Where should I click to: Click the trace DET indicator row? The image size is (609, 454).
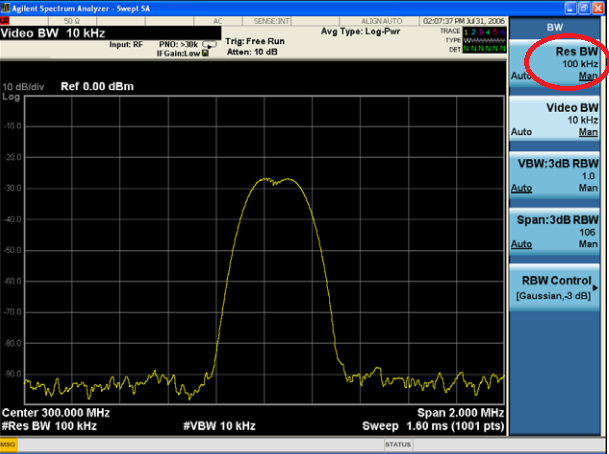pos(478,48)
